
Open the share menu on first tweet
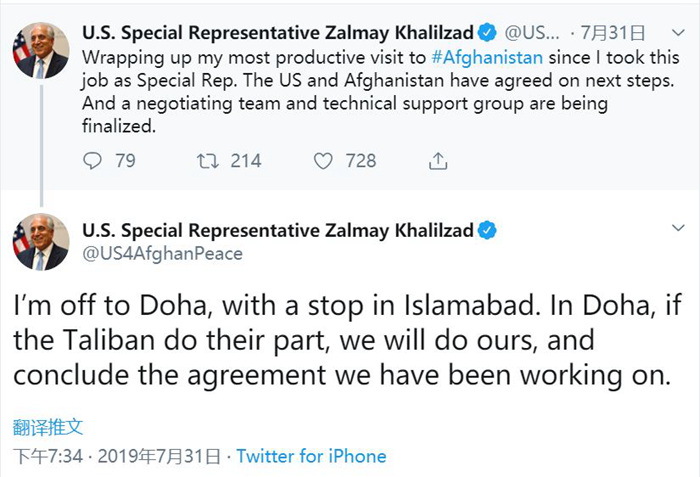click(x=437, y=160)
